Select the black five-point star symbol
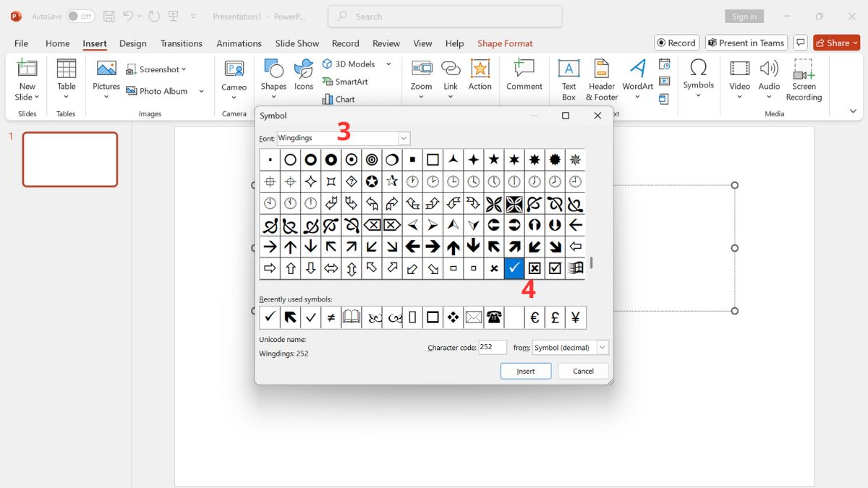The width and height of the screenshot is (868, 488). pyautogui.click(x=494, y=160)
